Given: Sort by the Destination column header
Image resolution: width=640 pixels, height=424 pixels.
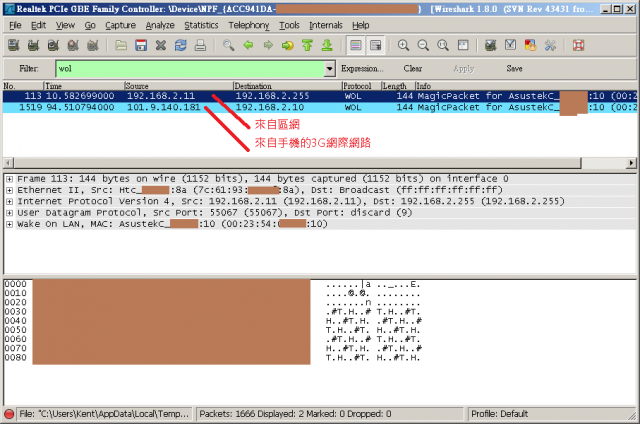Looking at the screenshot, I should [287, 86].
